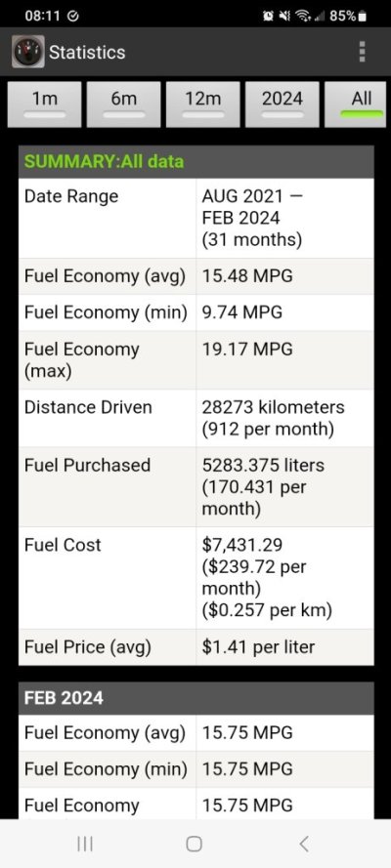Viewport: 391px width, 868px height.
Task: Open the three-dot overflow menu
Action: [363, 52]
